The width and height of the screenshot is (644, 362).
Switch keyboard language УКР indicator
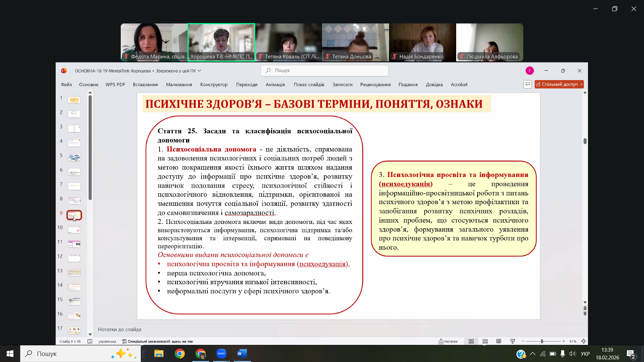point(585,354)
